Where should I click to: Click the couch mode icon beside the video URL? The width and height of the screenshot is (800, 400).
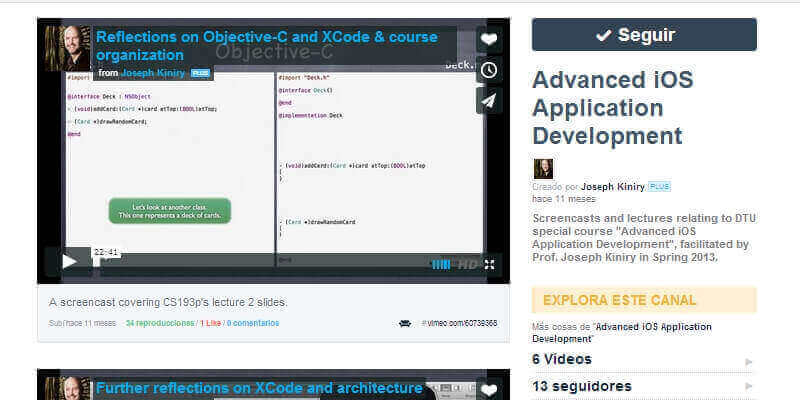[405, 323]
